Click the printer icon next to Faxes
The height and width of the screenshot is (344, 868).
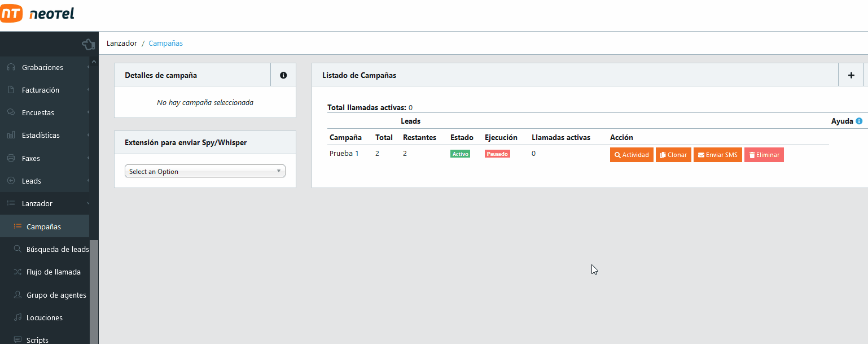point(11,158)
